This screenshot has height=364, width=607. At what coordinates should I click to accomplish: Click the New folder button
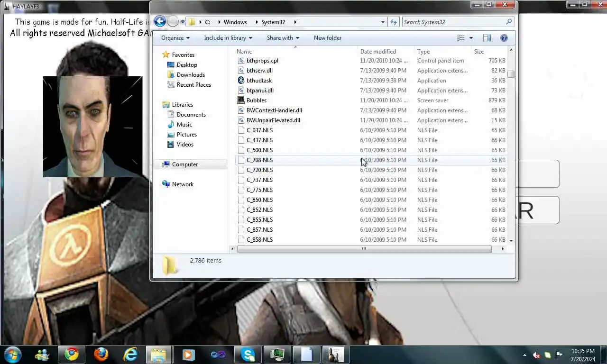[328, 38]
